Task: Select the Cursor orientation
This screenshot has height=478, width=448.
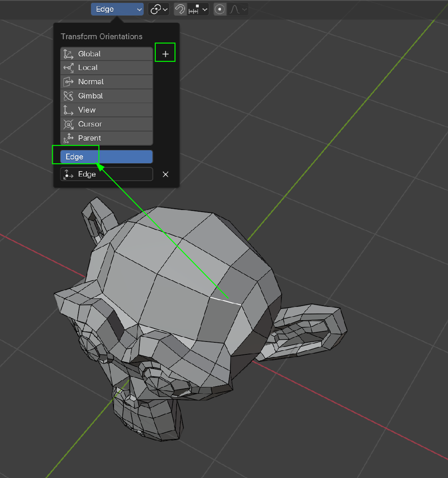Action: (x=106, y=124)
